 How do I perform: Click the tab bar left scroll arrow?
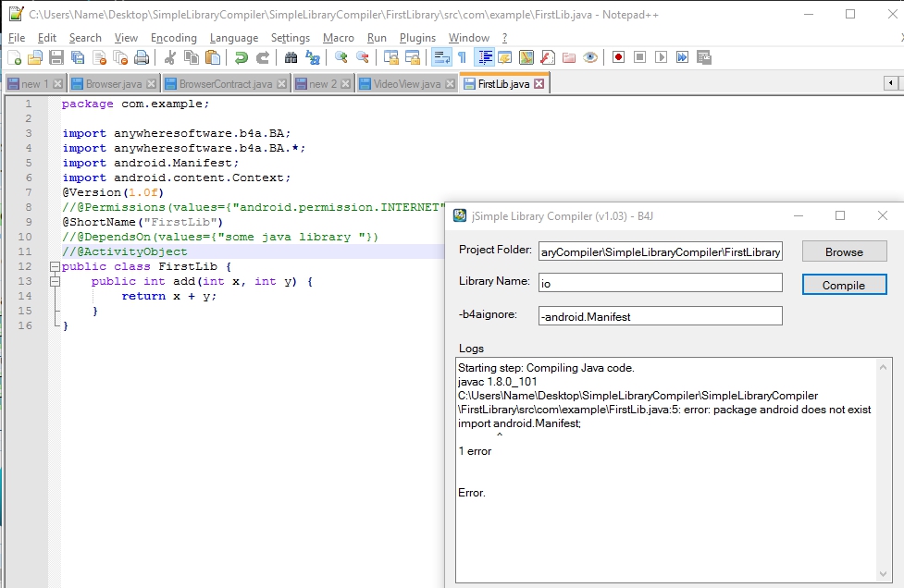click(x=889, y=83)
